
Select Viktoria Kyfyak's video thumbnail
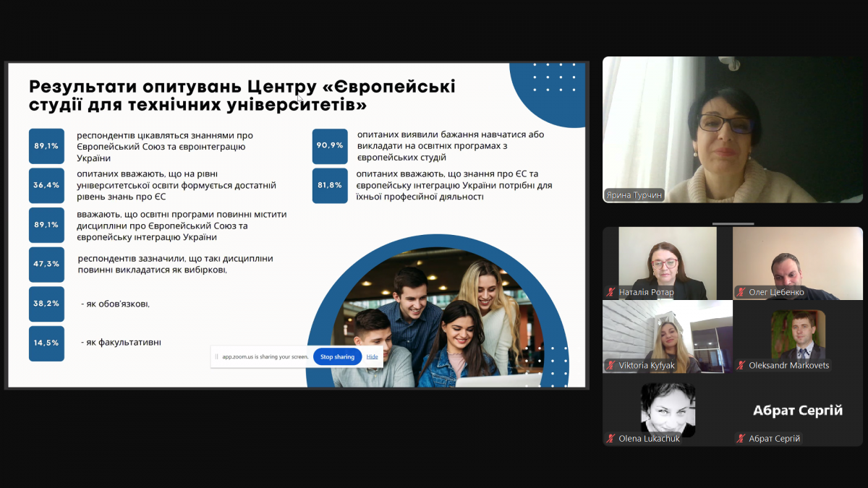[x=666, y=336]
